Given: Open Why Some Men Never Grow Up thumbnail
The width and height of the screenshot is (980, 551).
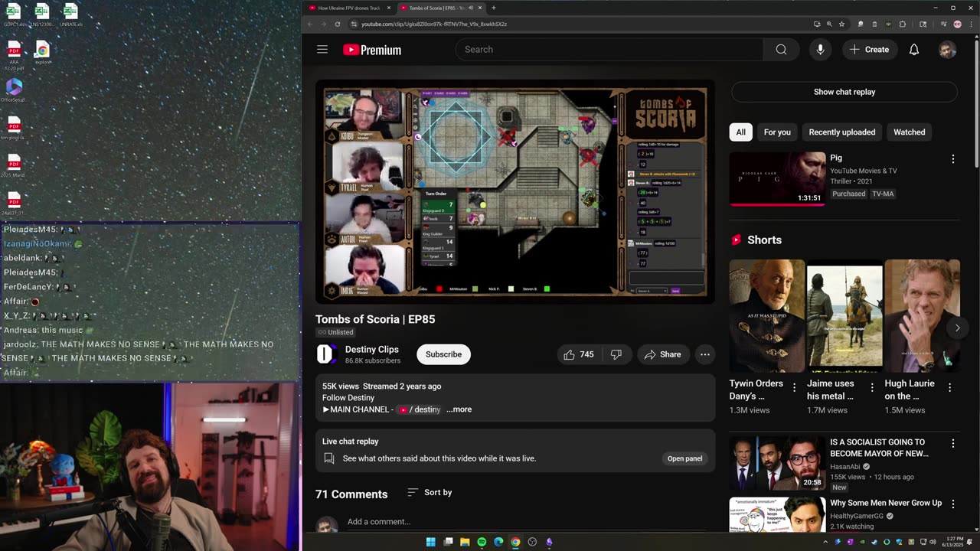Looking at the screenshot, I should click(x=777, y=515).
